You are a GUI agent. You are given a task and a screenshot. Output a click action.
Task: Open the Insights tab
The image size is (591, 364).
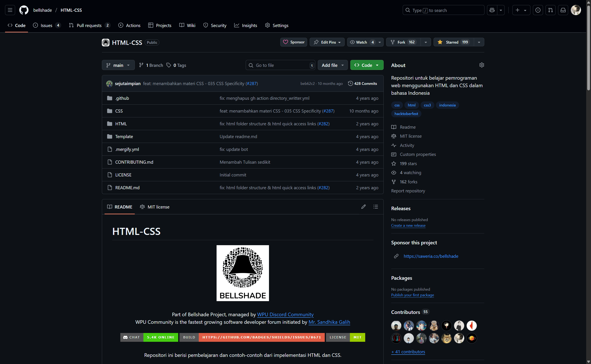(x=246, y=25)
